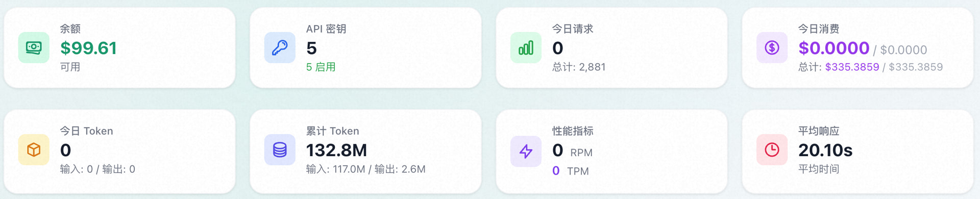Click the purple dollar coin icon for 今日消费

[x=772, y=47]
